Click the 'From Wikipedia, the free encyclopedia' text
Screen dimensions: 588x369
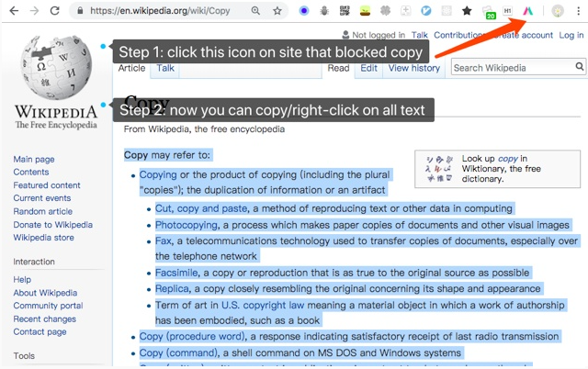204,129
